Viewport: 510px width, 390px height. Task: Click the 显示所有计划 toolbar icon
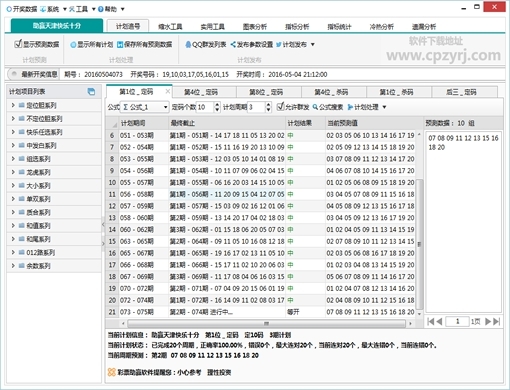point(73,45)
